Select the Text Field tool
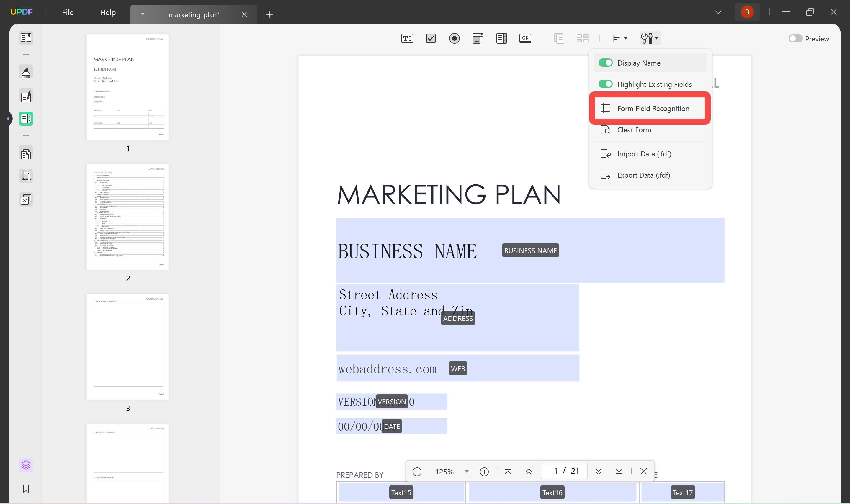 [407, 38]
